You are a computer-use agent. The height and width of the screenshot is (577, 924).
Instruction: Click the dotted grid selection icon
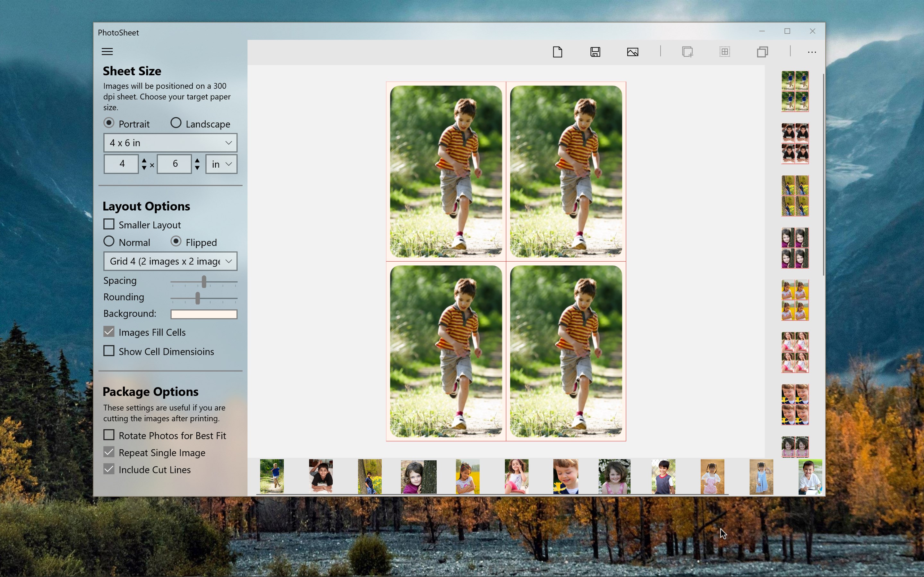click(724, 52)
